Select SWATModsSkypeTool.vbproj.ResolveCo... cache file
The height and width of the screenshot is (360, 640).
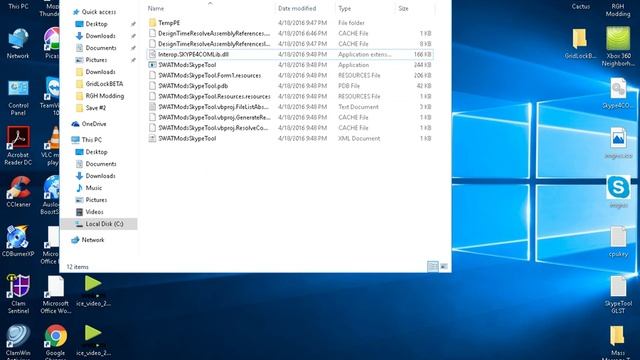tap(290, 128)
